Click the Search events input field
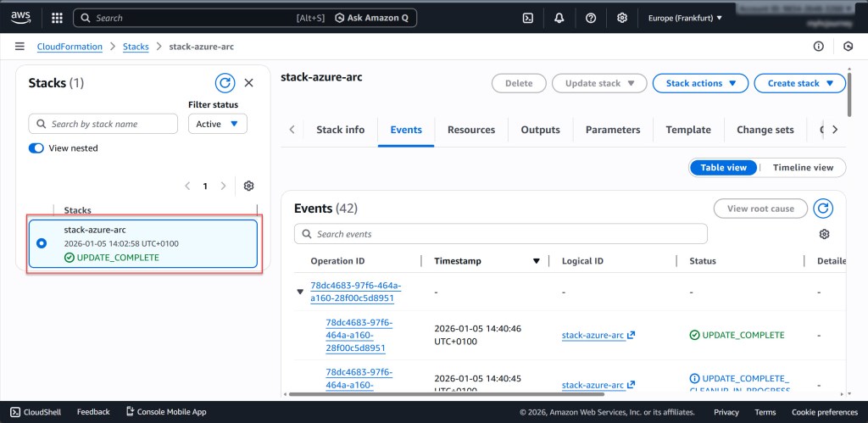This screenshot has height=423, width=868. pyautogui.click(x=500, y=234)
